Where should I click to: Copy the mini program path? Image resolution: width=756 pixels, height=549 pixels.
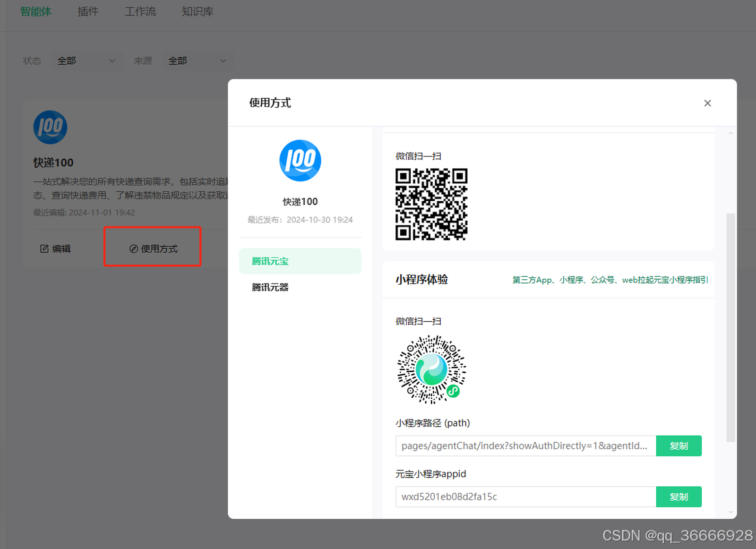coord(679,446)
